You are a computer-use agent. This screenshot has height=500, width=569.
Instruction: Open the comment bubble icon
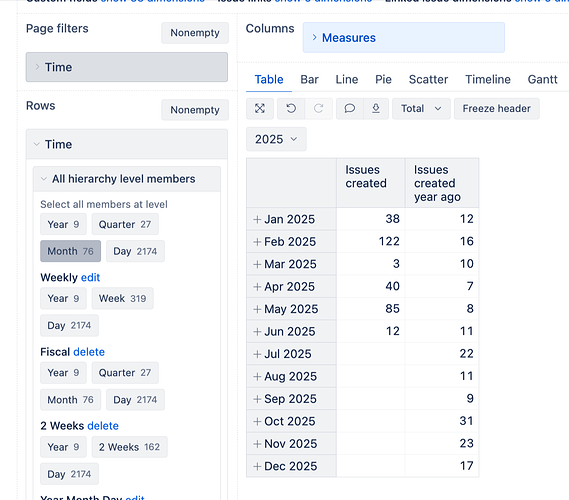tap(349, 108)
